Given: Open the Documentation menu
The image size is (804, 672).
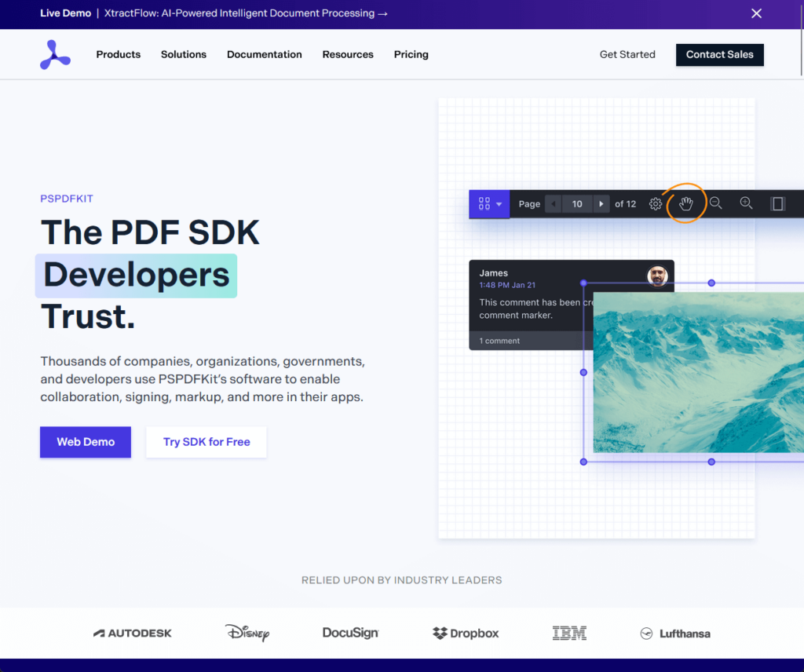Looking at the screenshot, I should click(x=265, y=54).
